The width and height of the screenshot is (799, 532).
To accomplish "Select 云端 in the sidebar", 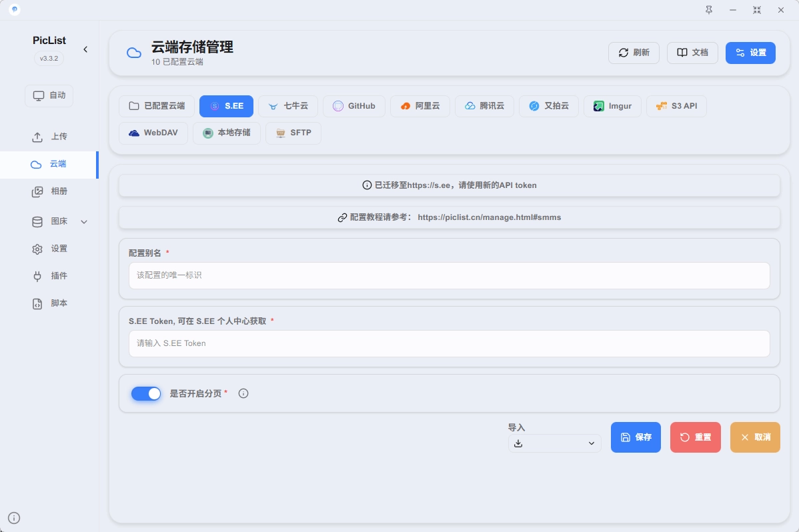I will (49, 164).
